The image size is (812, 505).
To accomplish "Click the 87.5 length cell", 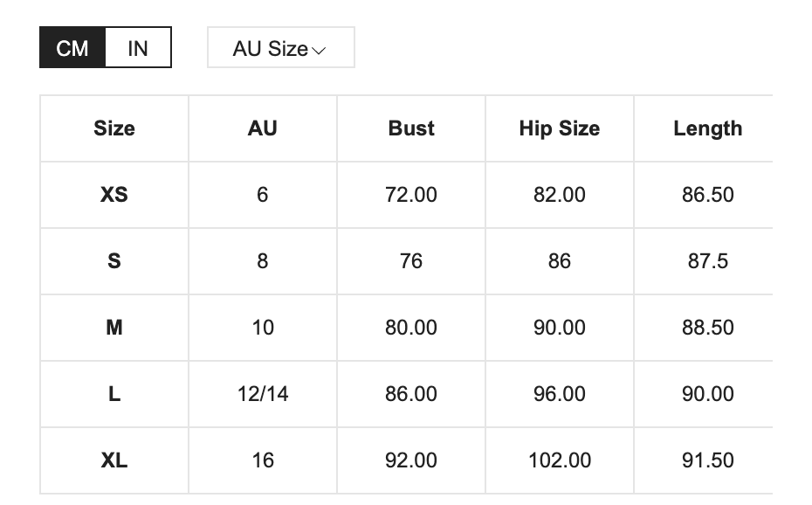I will point(707,261).
